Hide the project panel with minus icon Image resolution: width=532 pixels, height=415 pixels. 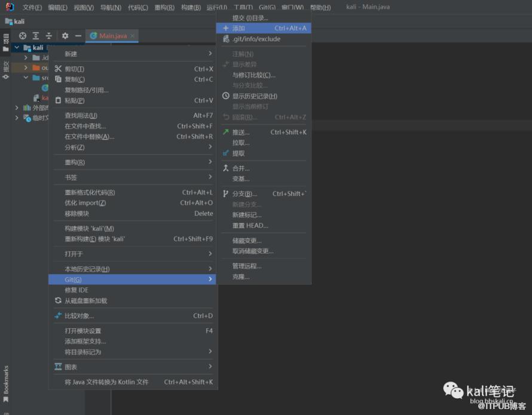[78, 36]
